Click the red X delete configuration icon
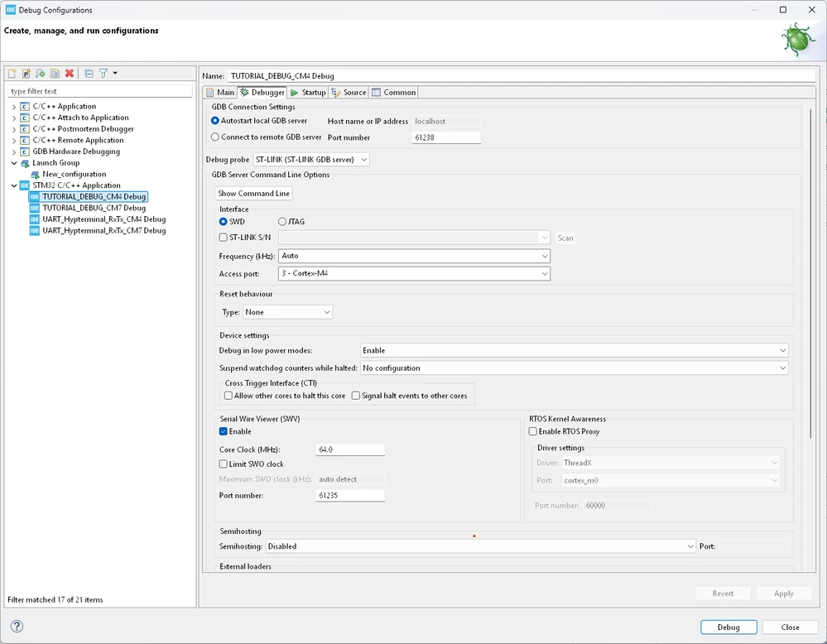Image resolution: width=827 pixels, height=644 pixels. click(x=69, y=74)
